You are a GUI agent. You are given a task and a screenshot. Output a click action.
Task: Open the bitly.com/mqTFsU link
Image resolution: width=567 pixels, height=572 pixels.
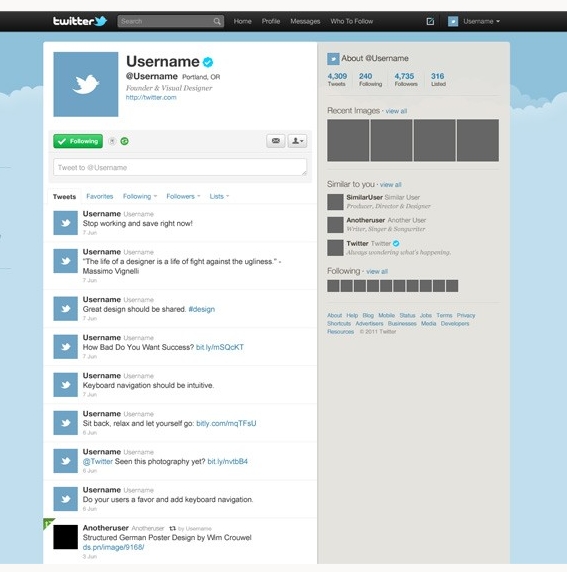click(x=226, y=423)
